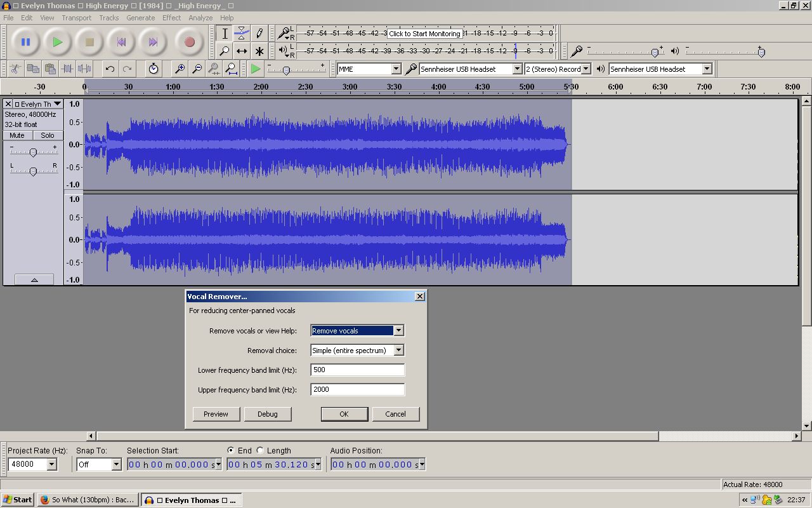This screenshot has height=508, width=812.
Task: Open the Analyze menu
Action: click(x=200, y=18)
